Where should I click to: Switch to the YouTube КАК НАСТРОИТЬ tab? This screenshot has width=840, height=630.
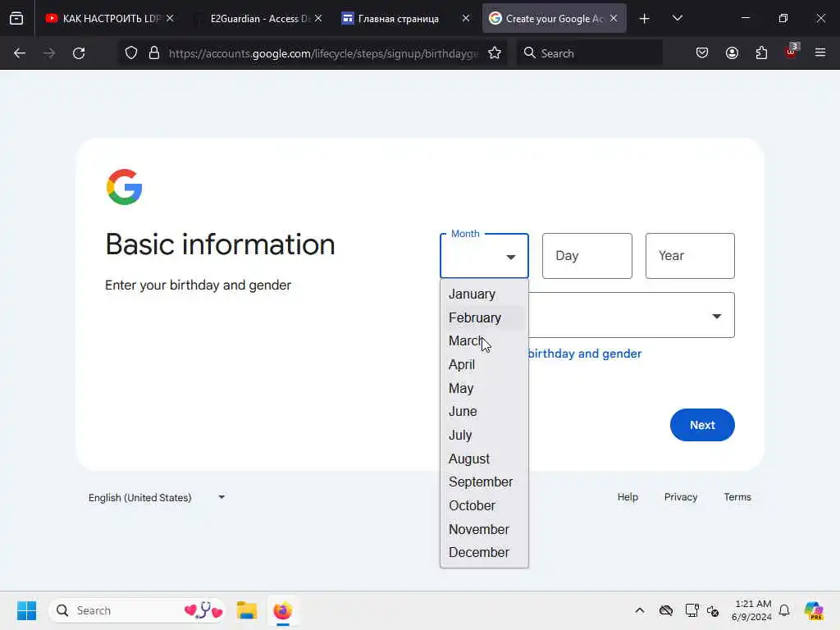(x=103, y=19)
